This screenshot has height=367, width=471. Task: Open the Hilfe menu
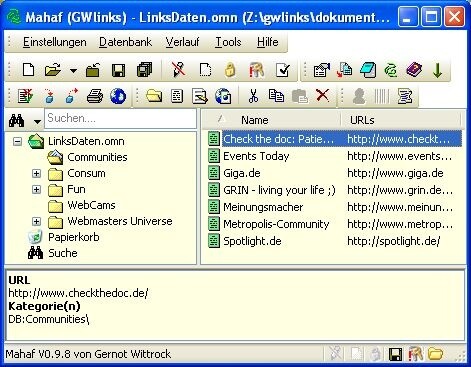point(268,42)
